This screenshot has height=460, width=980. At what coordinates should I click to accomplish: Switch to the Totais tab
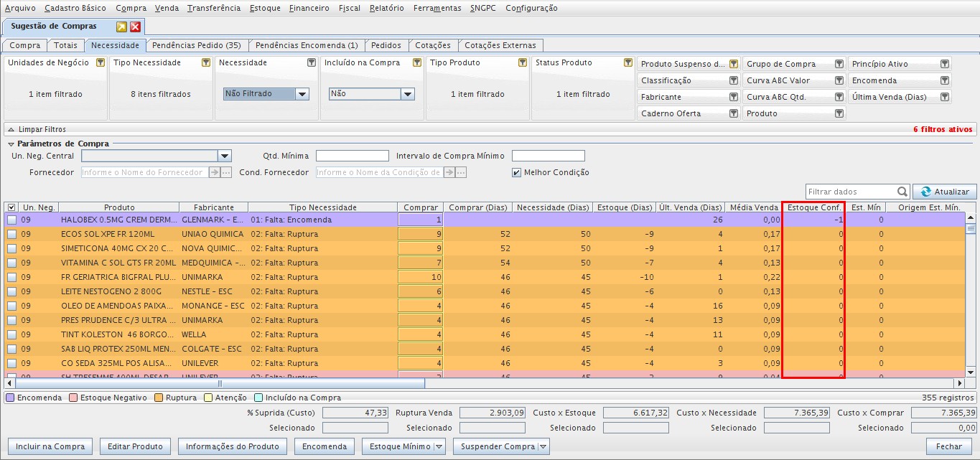click(x=65, y=45)
